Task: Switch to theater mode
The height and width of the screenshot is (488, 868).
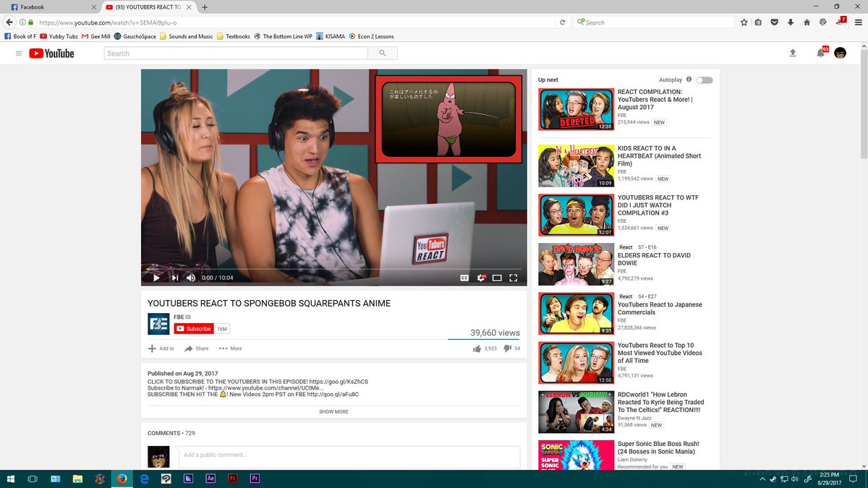Action: click(x=497, y=278)
